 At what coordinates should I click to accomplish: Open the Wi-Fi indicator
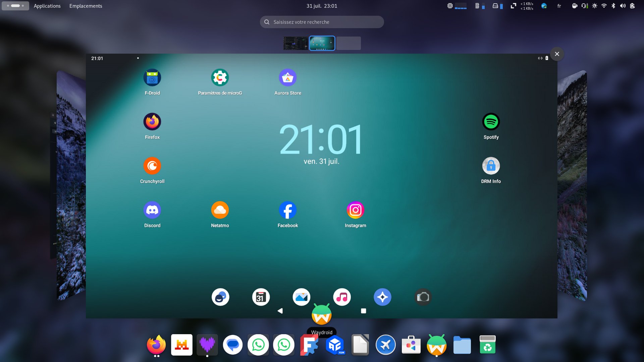604,6
